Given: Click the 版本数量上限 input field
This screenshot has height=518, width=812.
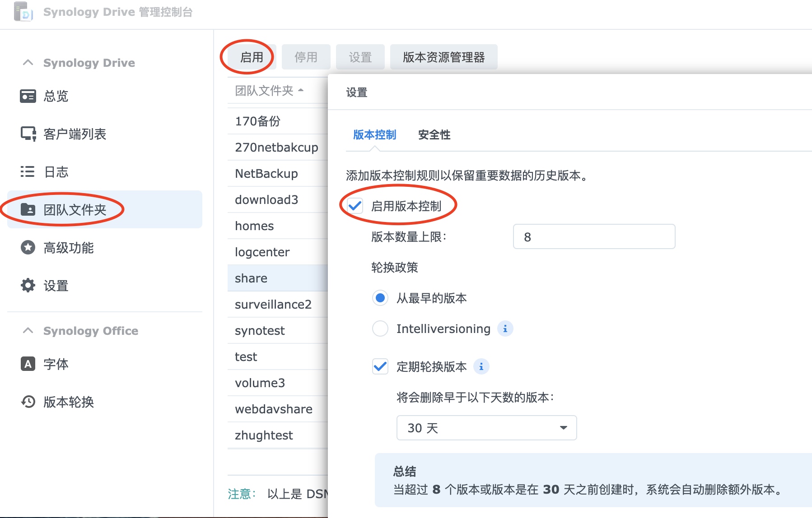Looking at the screenshot, I should tap(594, 236).
